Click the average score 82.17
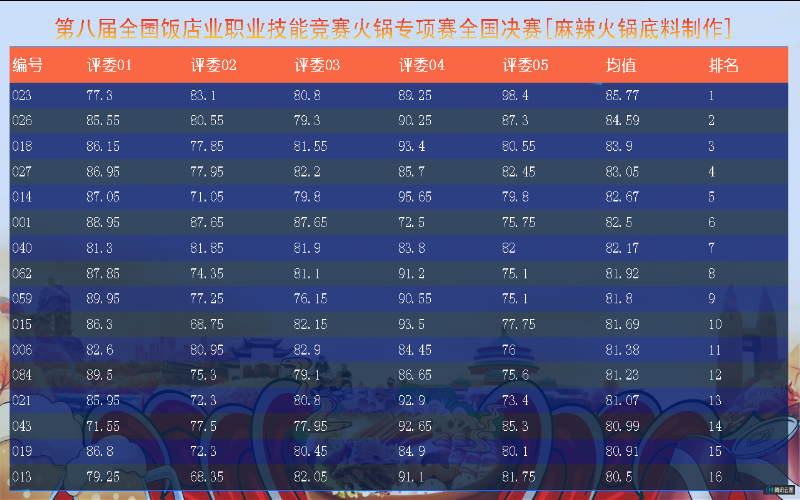 [x=623, y=248]
